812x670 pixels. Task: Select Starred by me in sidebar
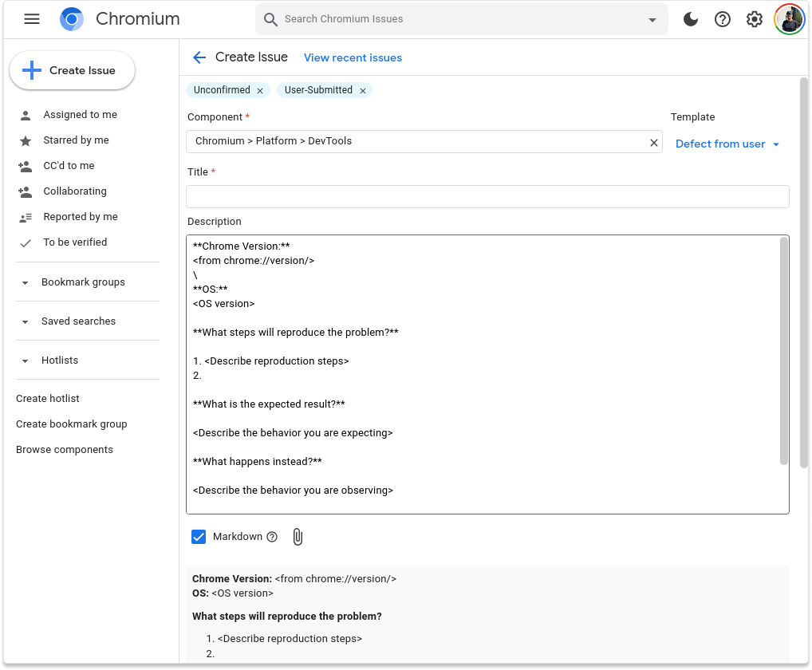click(76, 140)
